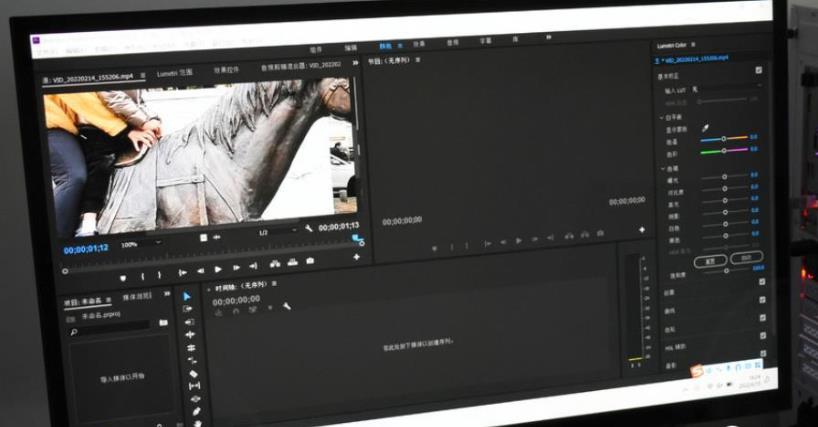
Task: Open the Effect Controls tab
Action: [x=226, y=71]
